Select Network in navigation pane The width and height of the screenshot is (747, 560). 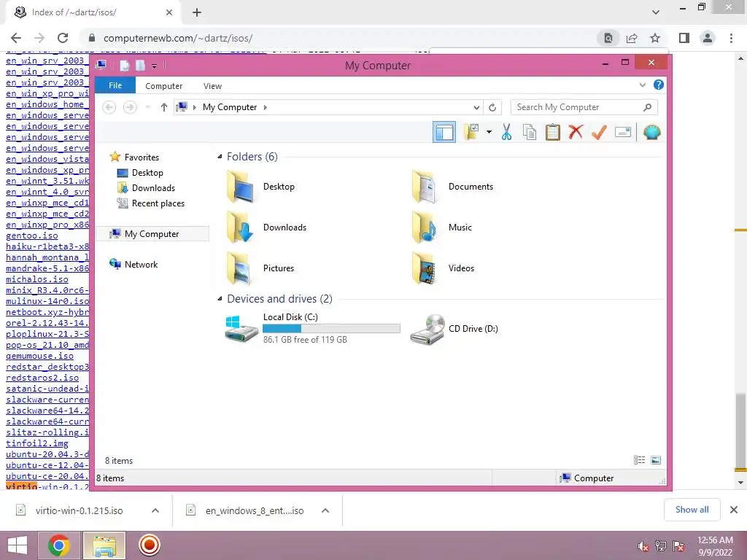(141, 264)
